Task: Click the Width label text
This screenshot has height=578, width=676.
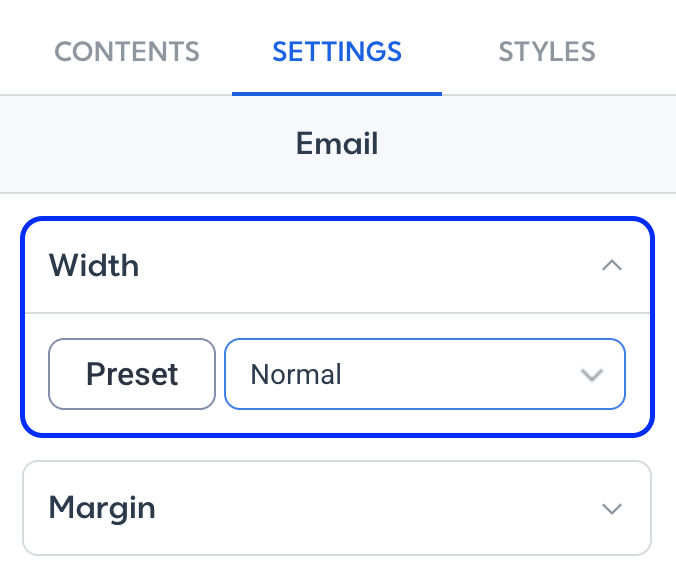Action: pyautogui.click(x=94, y=265)
